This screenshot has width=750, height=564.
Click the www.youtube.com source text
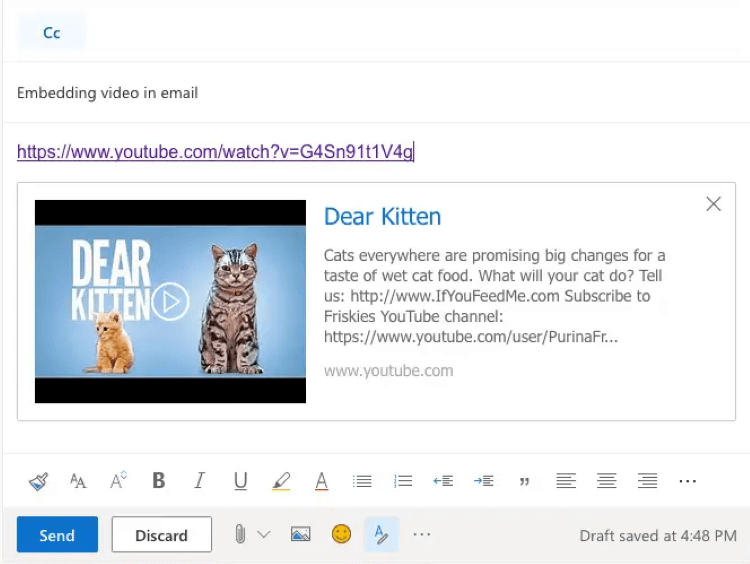tap(388, 371)
